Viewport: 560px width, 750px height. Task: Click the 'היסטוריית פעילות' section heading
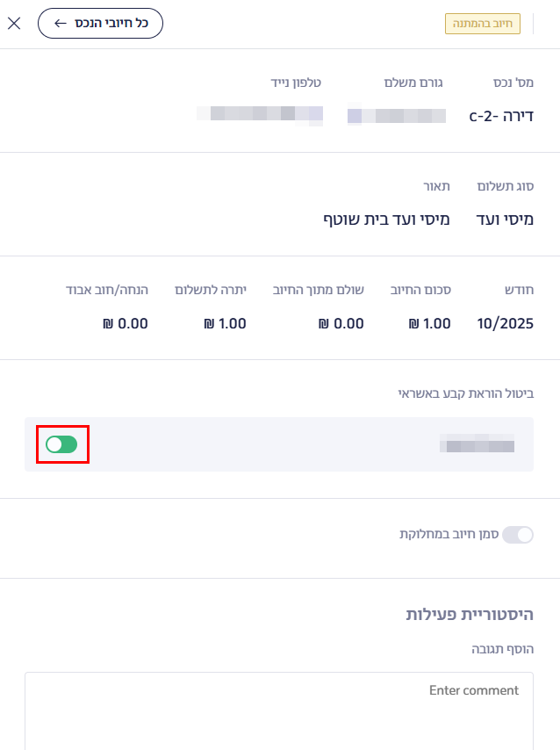click(x=470, y=614)
